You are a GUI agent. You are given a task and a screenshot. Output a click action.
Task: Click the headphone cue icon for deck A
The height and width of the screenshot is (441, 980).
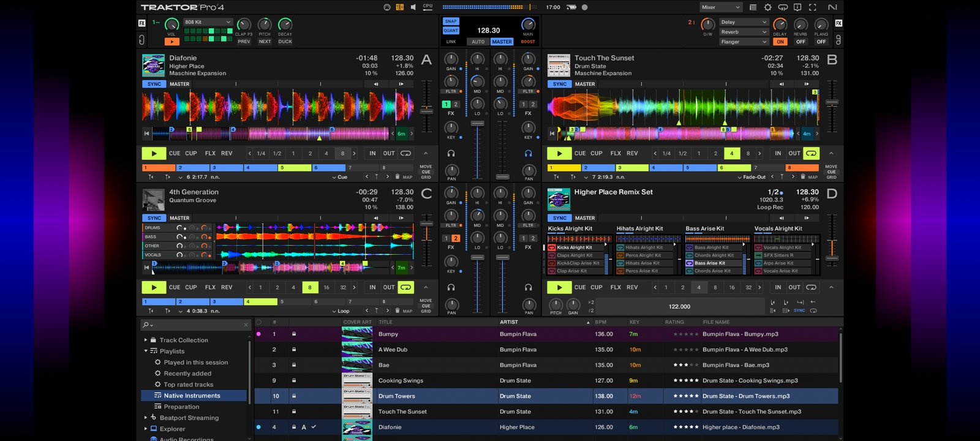coord(451,154)
